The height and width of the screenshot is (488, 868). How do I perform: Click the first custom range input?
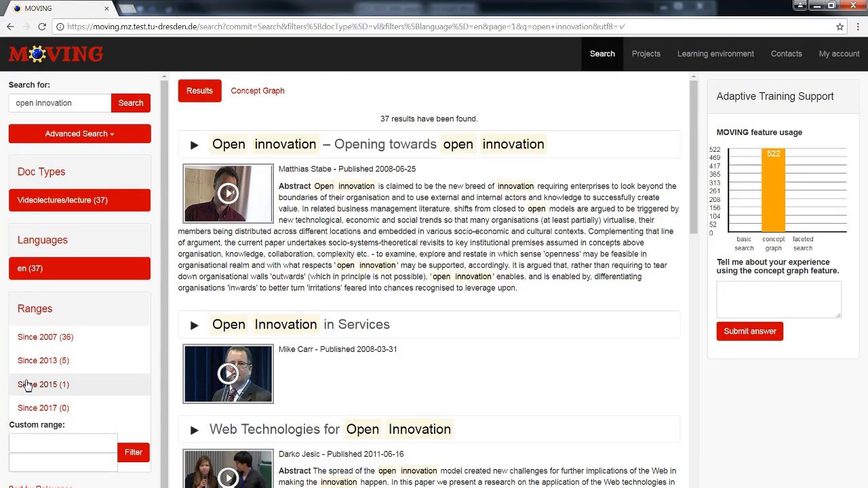[x=63, y=443]
